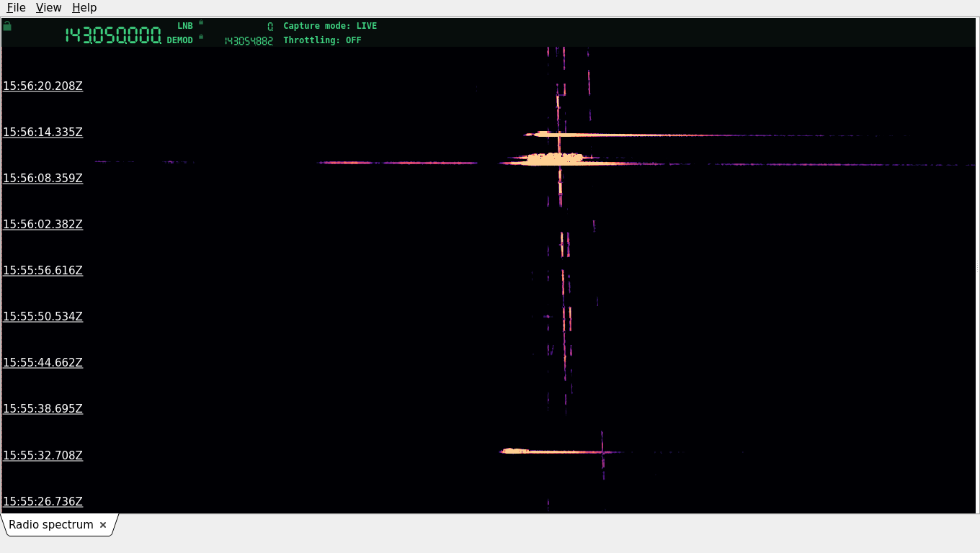Select the 15:55:56.616Z timestamp
The width and height of the screenshot is (980, 553).
coord(43,271)
